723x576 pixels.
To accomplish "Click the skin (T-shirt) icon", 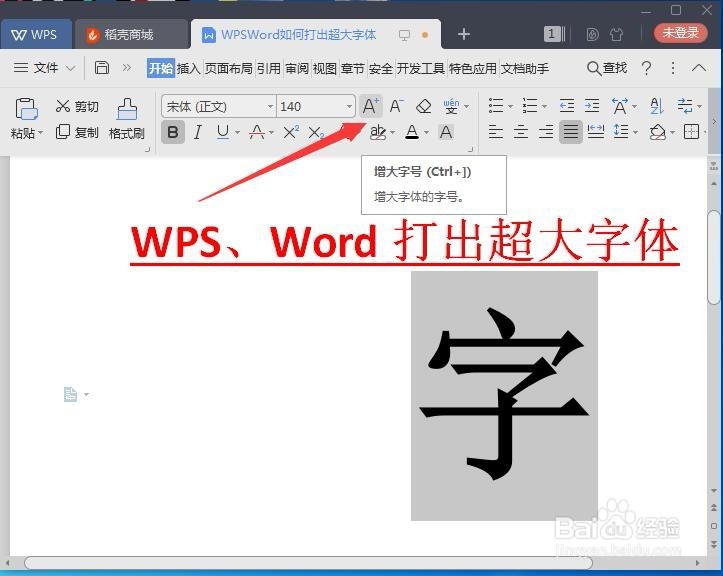I will point(617,34).
